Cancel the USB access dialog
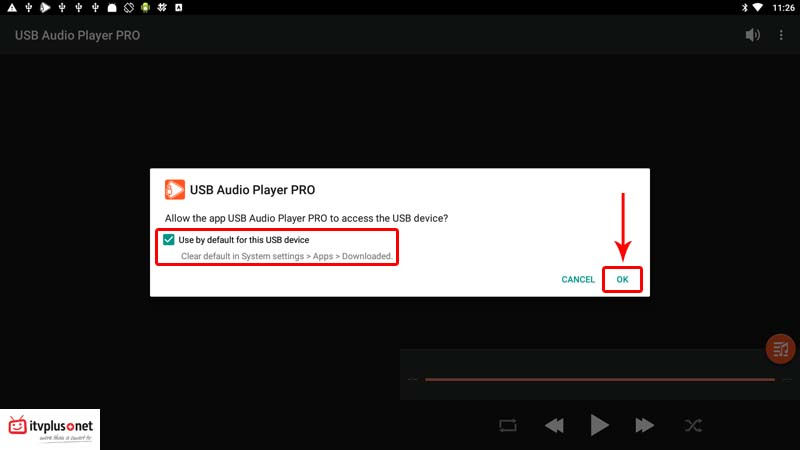The height and width of the screenshot is (450, 800). (578, 279)
